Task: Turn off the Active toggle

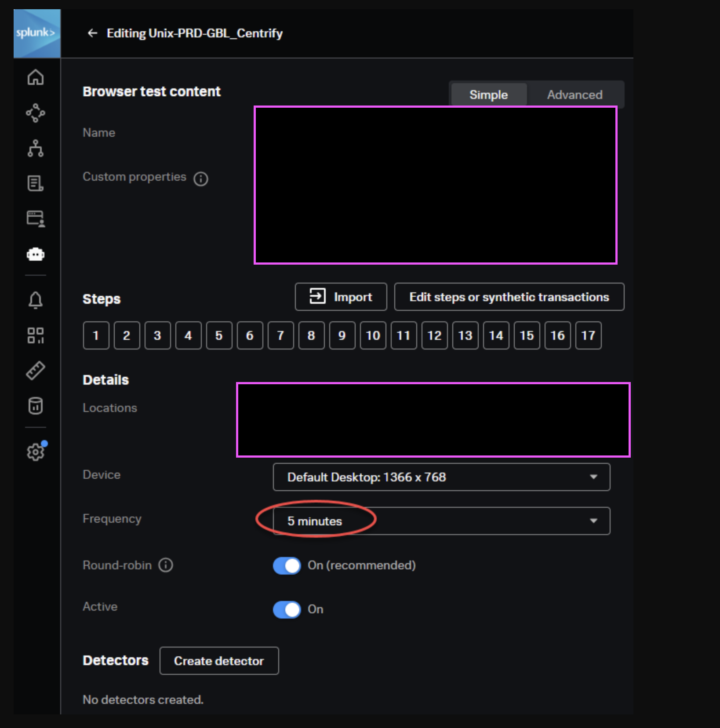Action: [x=286, y=610]
